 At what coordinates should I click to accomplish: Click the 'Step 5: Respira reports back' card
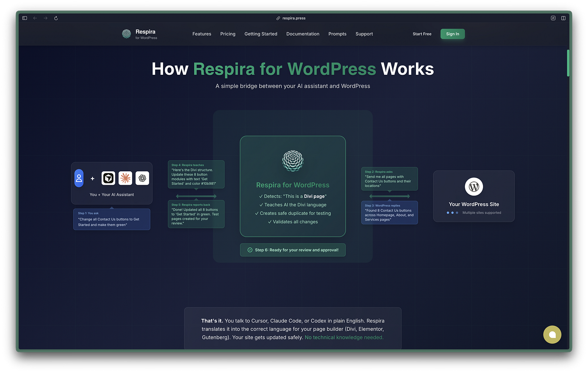[196, 214]
